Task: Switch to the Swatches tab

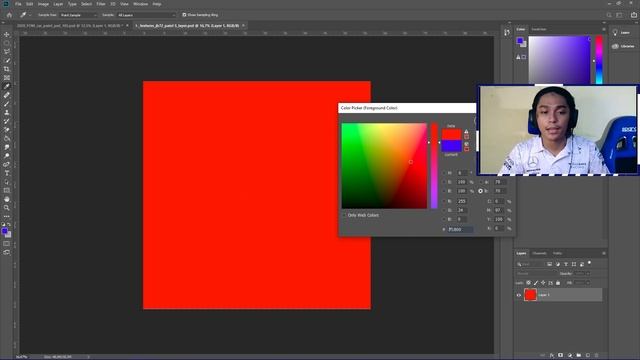Action: point(539,29)
